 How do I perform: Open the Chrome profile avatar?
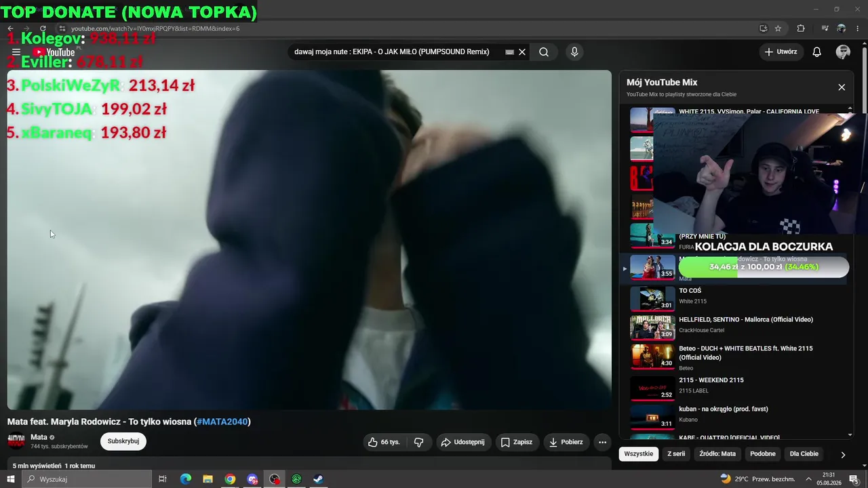[x=842, y=28]
